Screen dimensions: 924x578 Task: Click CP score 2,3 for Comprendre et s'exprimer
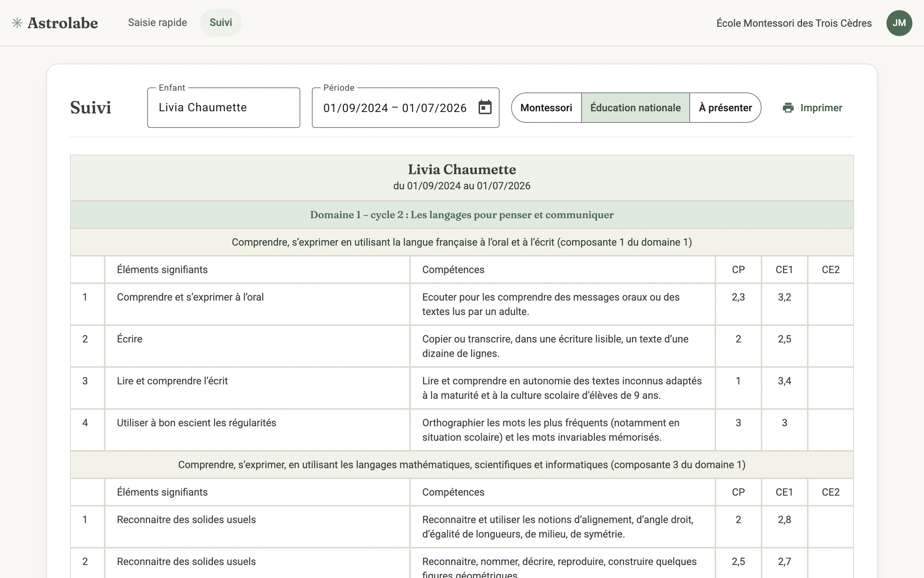(738, 297)
